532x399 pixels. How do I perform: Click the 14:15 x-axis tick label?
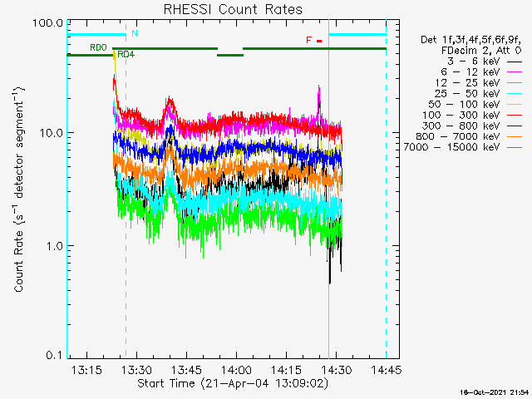[286, 370]
